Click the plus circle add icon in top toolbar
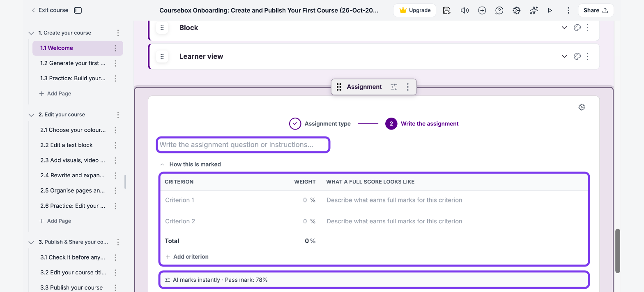 (482, 10)
